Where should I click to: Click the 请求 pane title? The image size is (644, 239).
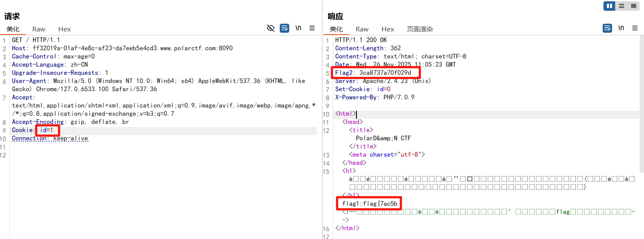coord(12,16)
